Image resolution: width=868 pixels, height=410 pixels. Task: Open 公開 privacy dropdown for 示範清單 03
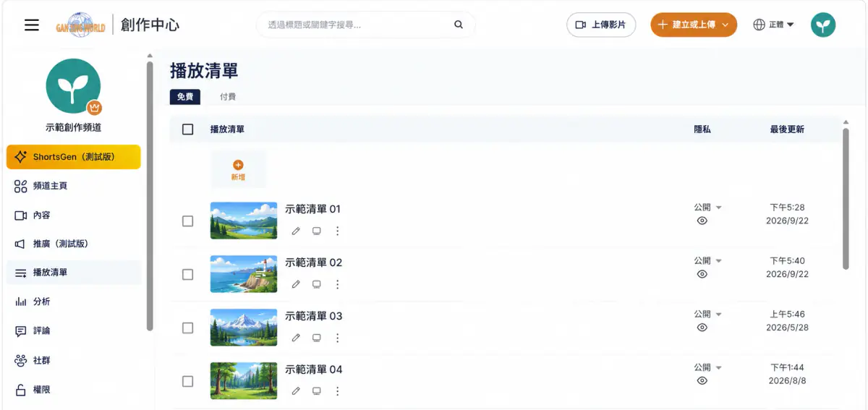(x=708, y=315)
